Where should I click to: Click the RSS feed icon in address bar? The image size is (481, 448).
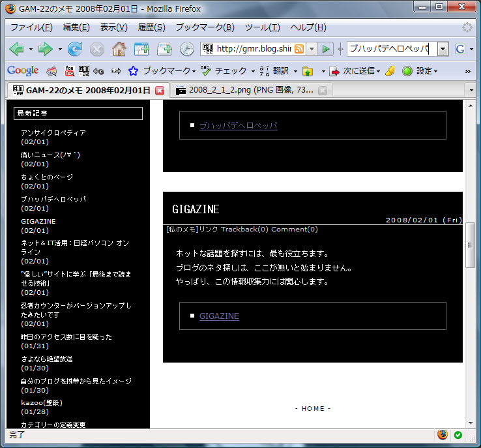click(299, 49)
